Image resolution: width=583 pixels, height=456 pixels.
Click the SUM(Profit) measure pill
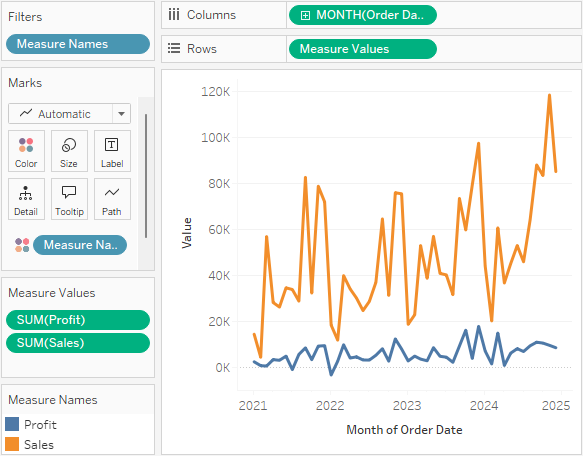pos(78,320)
